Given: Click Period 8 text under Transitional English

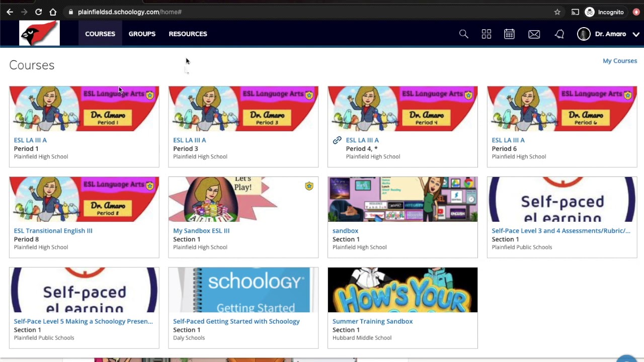Looking at the screenshot, I should tap(26, 239).
